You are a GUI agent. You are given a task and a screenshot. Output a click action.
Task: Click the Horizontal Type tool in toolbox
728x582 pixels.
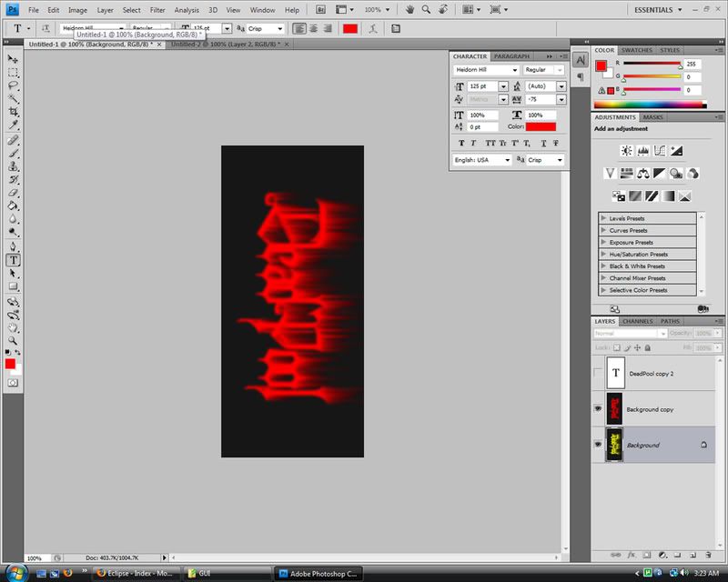coord(13,260)
